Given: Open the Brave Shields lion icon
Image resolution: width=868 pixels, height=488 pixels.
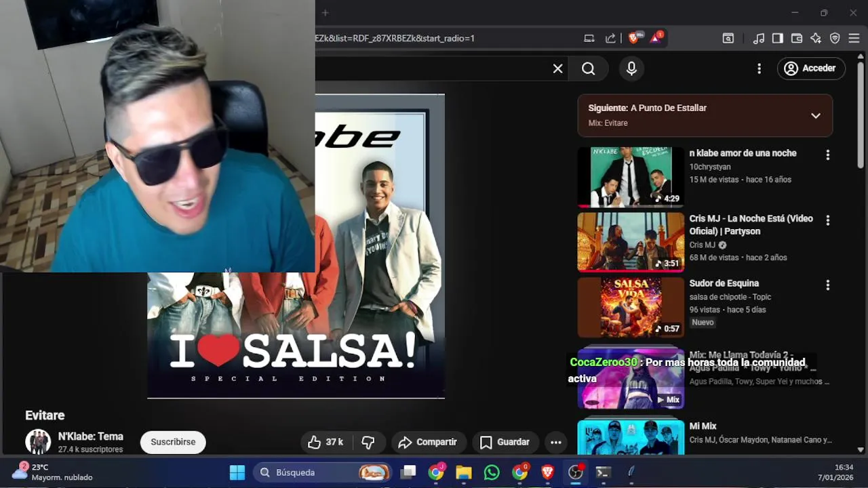Looking at the screenshot, I should point(633,38).
